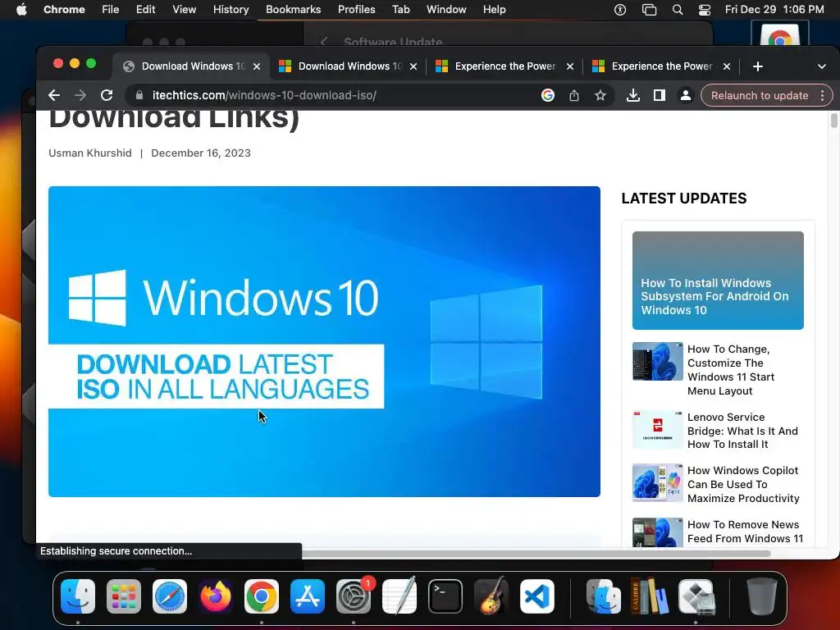Viewport: 840px width, 630px height.
Task: Open the View menu
Action: point(185,10)
